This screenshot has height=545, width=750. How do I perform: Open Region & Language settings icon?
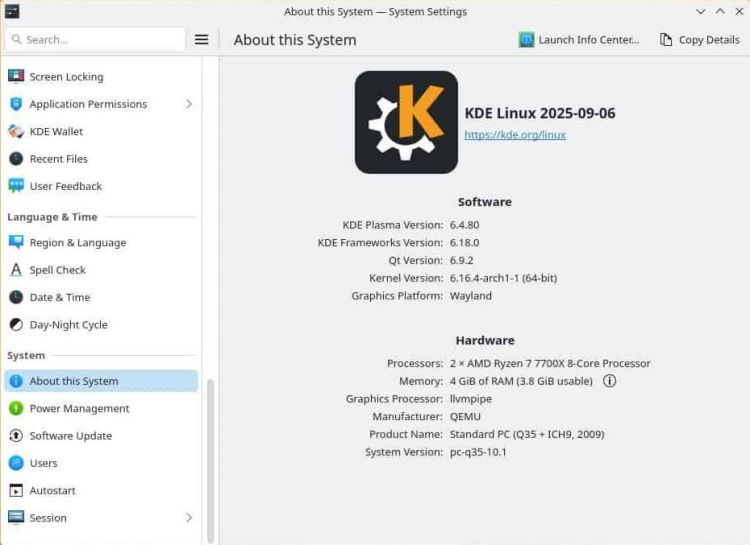tap(16, 242)
